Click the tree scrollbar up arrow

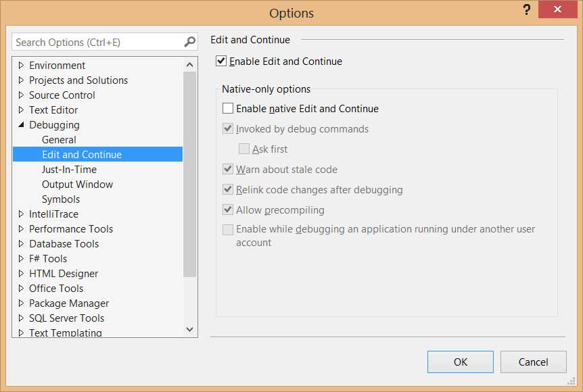[x=189, y=65]
